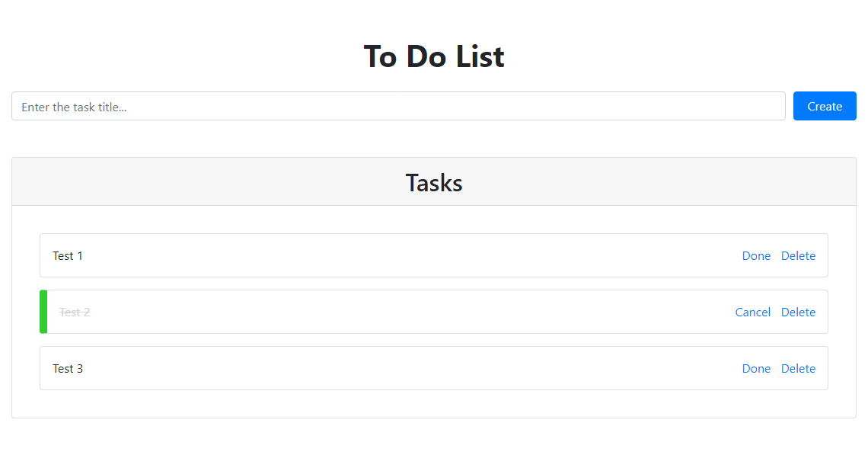Cancel completion of Test 2
The height and width of the screenshot is (455, 868).
point(752,312)
